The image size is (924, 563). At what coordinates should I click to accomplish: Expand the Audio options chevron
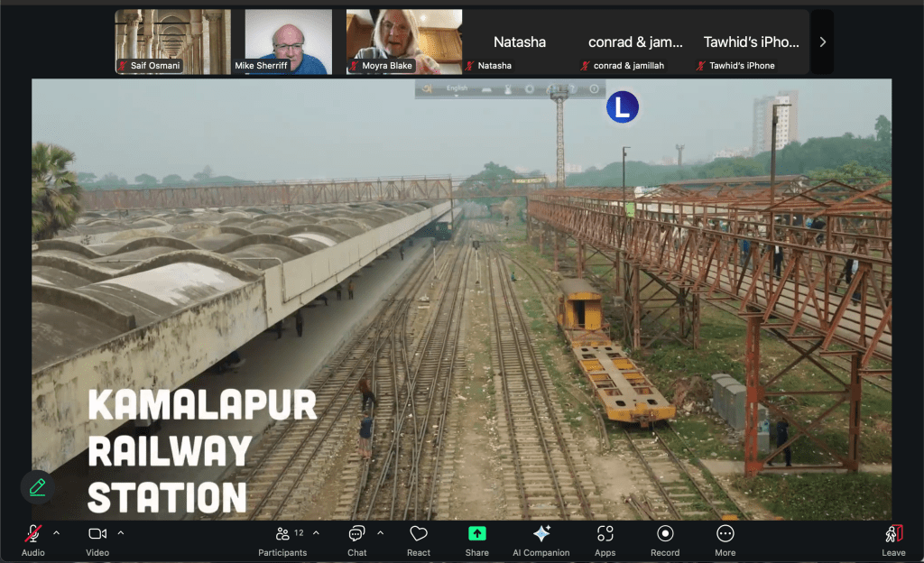[56, 532]
